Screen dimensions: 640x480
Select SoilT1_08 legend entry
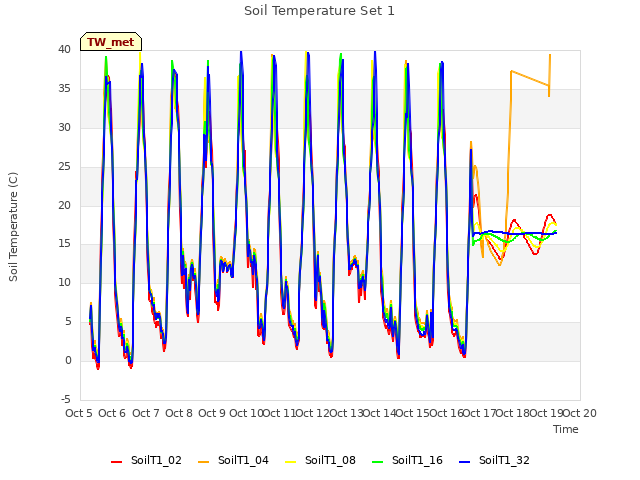pos(320,460)
